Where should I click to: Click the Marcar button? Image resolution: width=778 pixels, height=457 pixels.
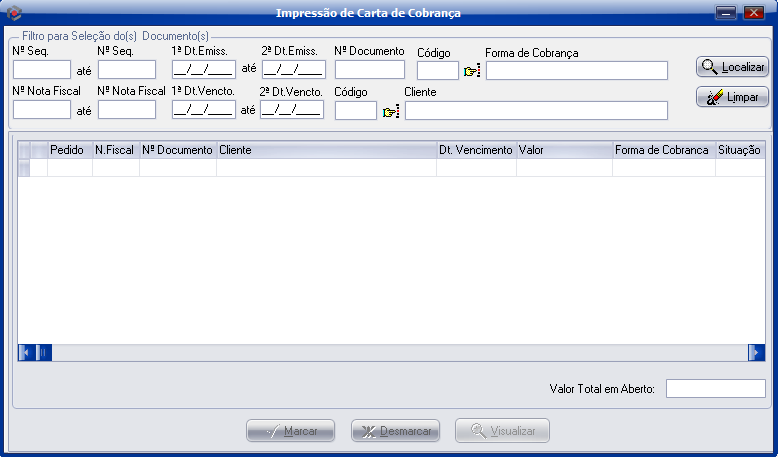tap(290, 431)
